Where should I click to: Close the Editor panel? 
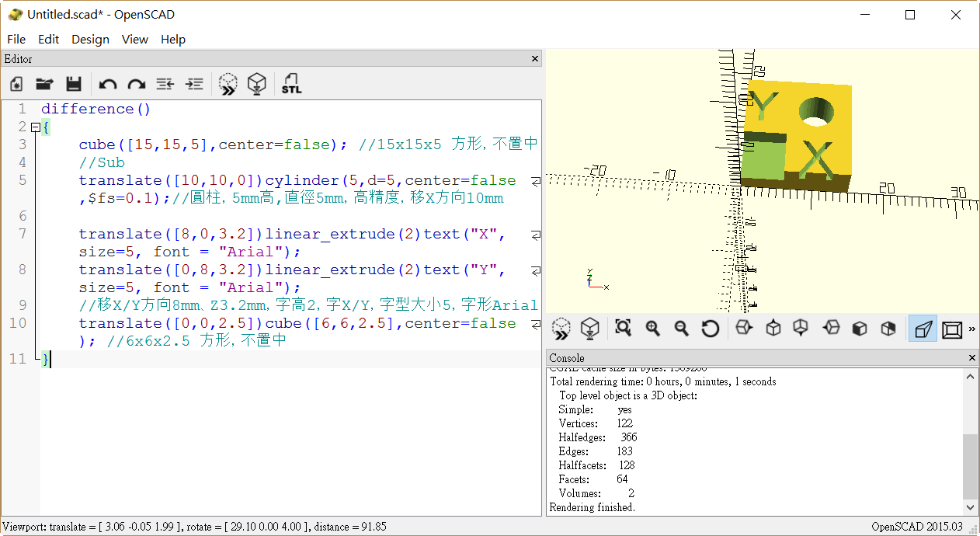click(x=535, y=59)
